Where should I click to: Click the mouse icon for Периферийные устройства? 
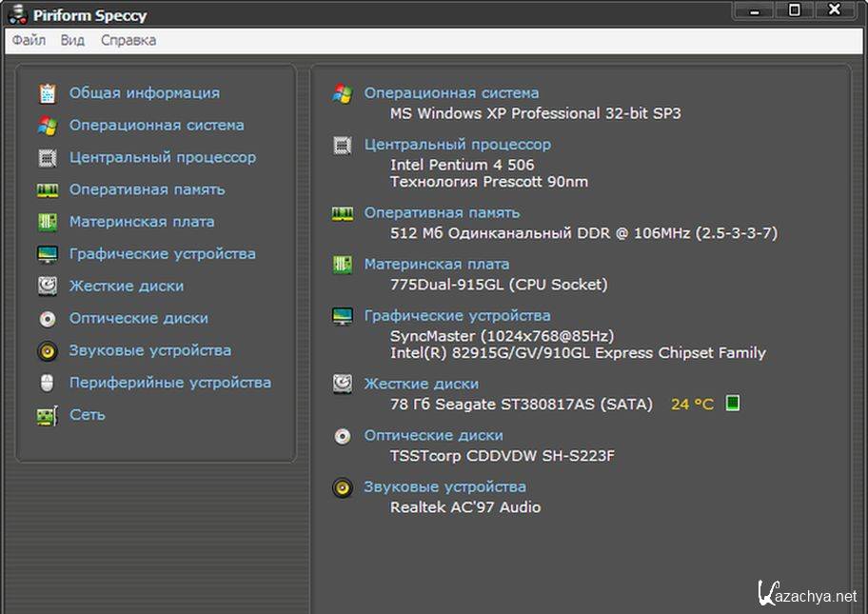click(47, 383)
